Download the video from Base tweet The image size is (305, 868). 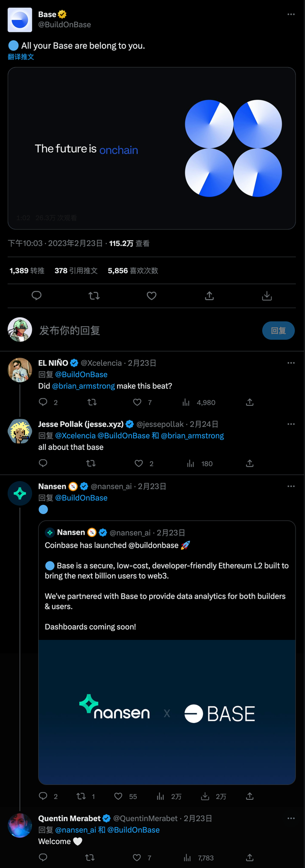click(267, 296)
